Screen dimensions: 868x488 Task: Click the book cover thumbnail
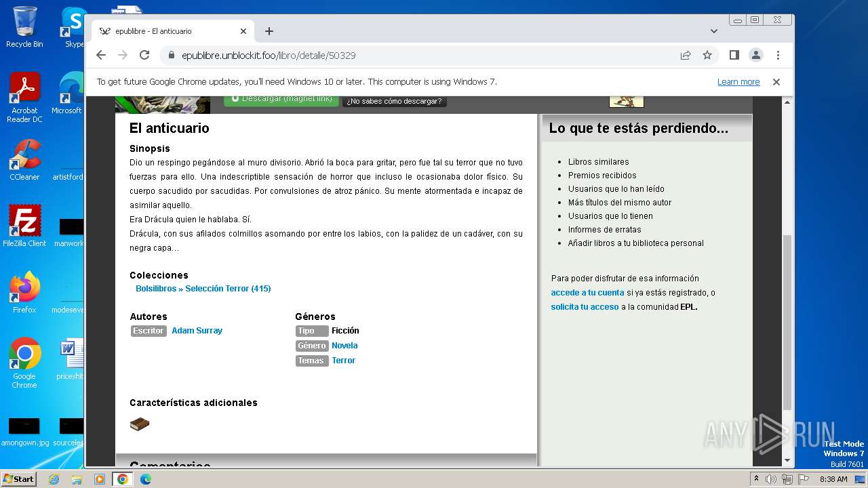[x=163, y=104]
